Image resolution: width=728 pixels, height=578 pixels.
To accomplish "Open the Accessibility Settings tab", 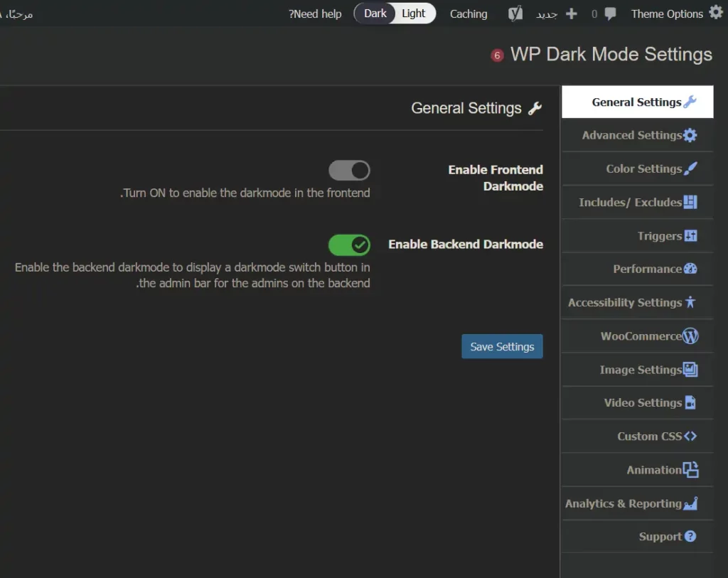I will [x=625, y=302].
